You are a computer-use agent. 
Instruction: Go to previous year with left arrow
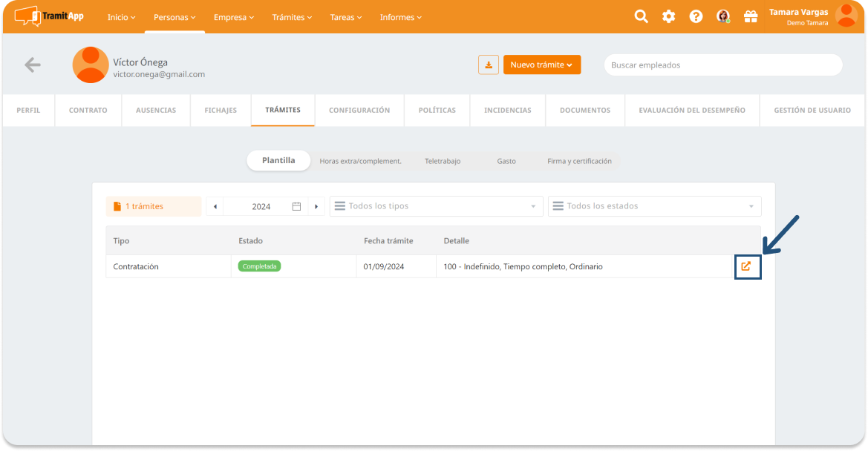point(215,206)
